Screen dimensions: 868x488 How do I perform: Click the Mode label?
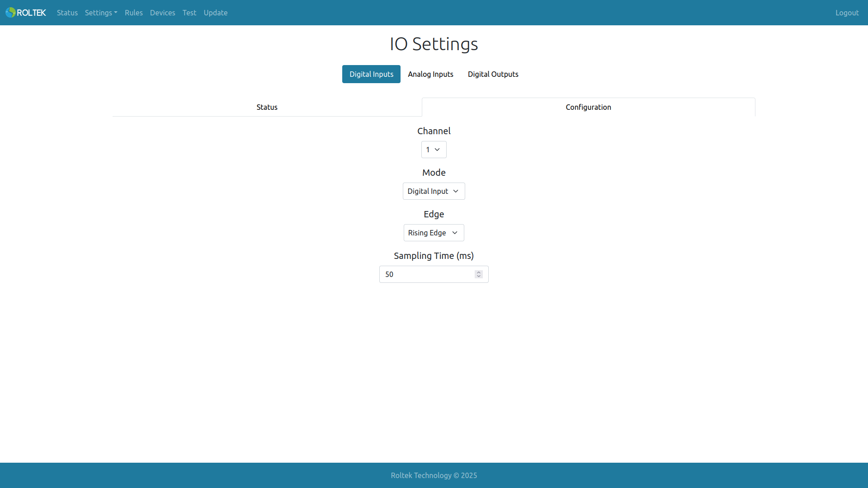434,173
